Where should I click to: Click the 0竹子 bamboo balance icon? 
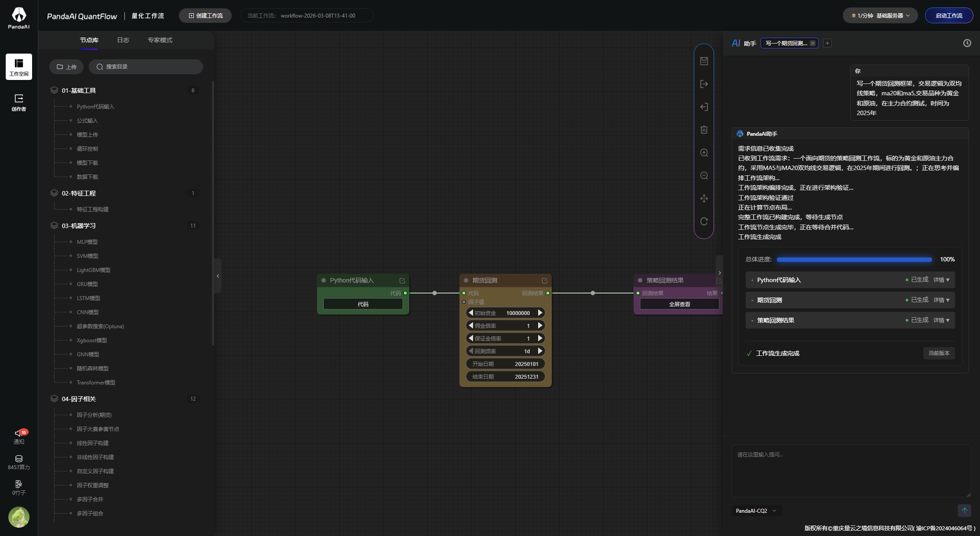(x=19, y=488)
